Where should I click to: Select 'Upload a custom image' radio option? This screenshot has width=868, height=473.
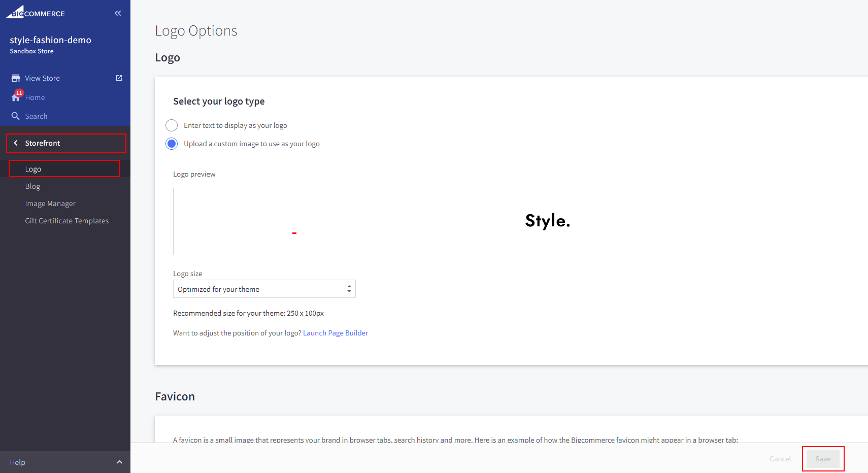pos(172,144)
